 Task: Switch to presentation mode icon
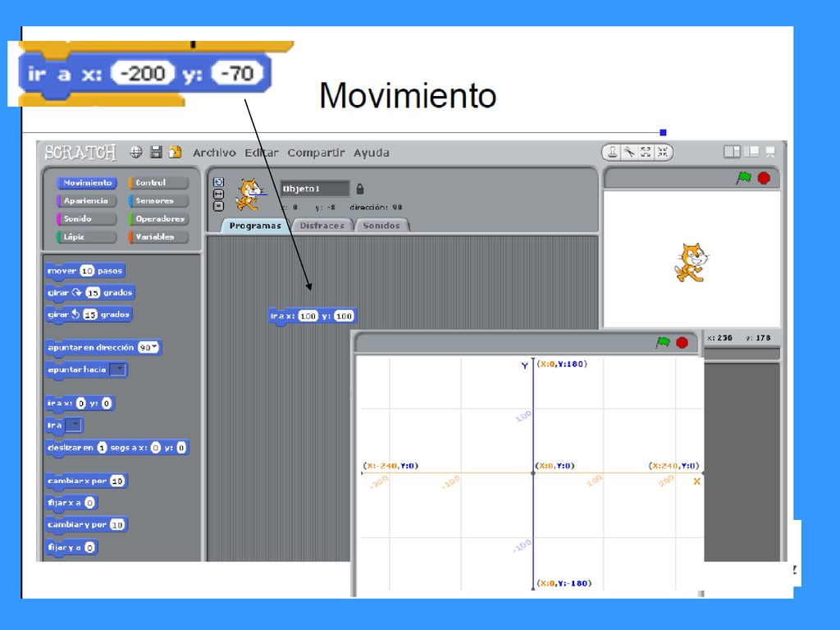pyautogui.click(x=770, y=152)
